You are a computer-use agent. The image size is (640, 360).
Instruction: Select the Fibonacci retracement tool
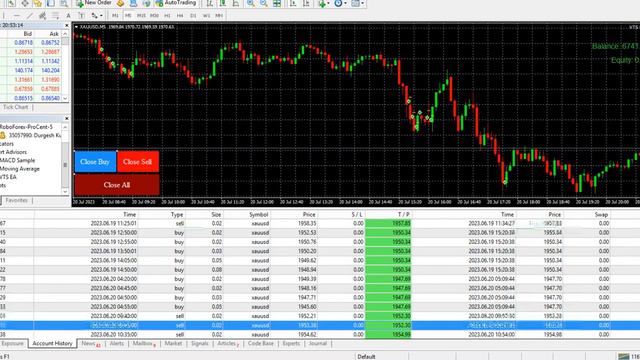(x=55, y=16)
